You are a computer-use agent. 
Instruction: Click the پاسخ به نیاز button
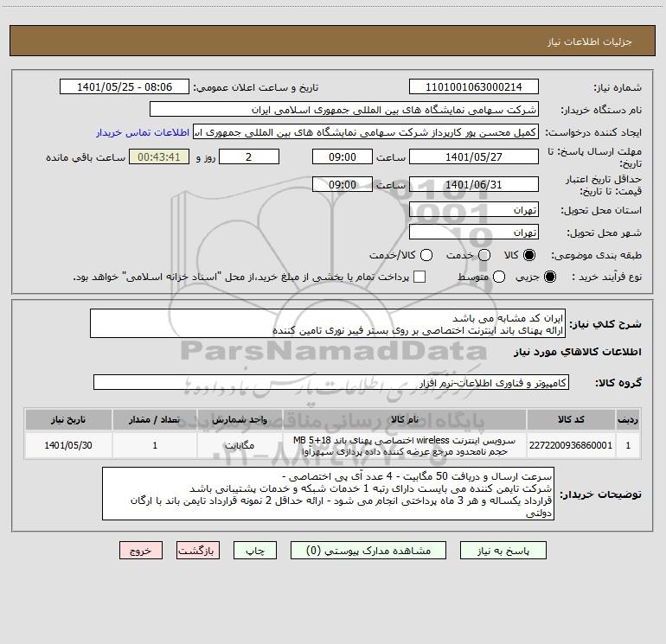pos(503,551)
